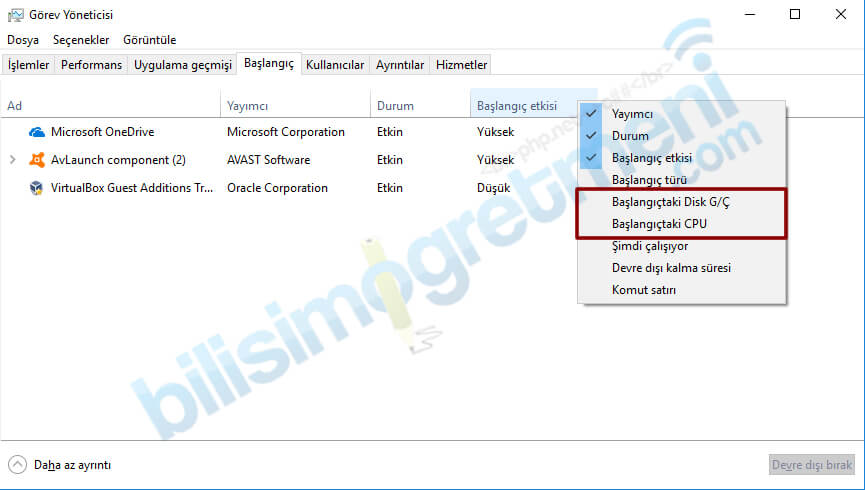
Task: Click the Görev Yöneticisi title bar icon
Action: [17, 15]
